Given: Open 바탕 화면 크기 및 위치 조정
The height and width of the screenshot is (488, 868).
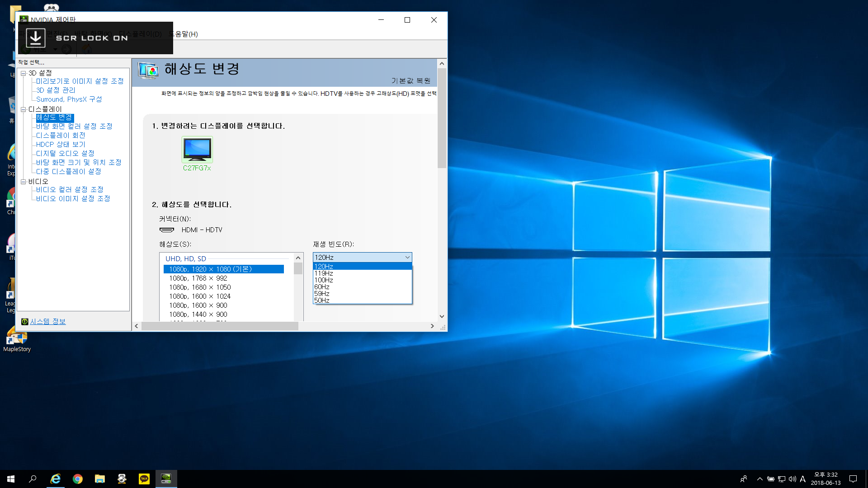Looking at the screenshot, I should (79, 163).
